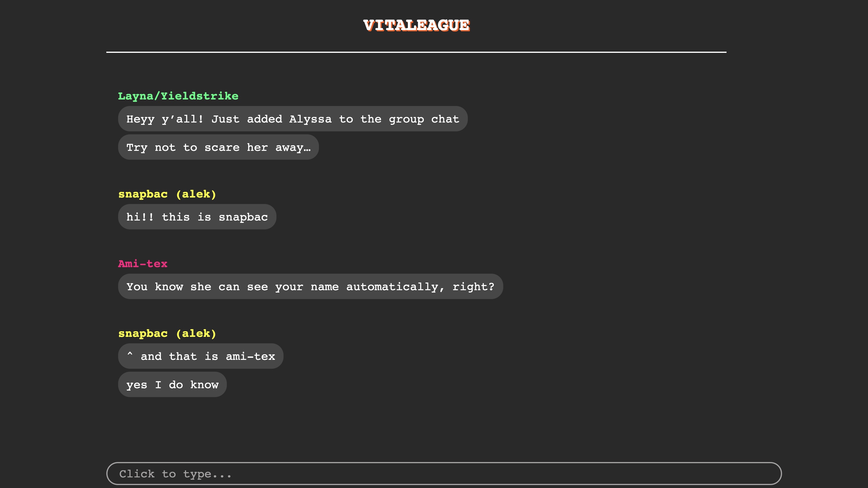Select the "You know she can see your name" message
Viewport: 868px width, 488px height.
click(310, 287)
